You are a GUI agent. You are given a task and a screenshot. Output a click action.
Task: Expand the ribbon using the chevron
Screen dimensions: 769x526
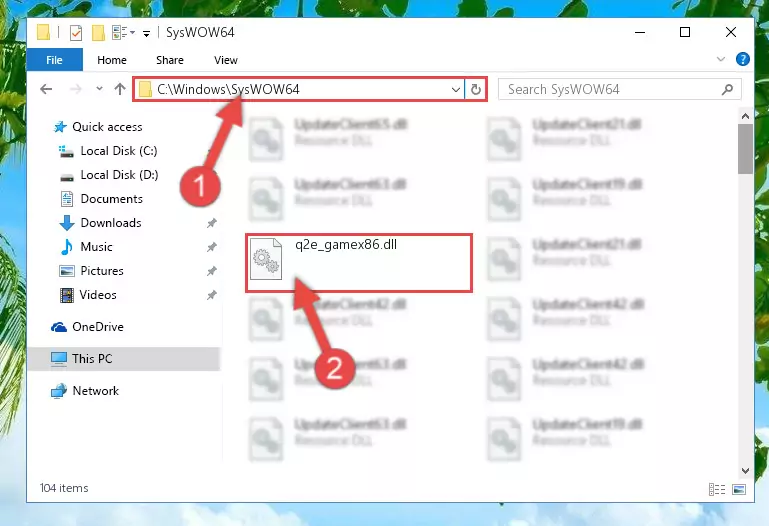(720, 59)
